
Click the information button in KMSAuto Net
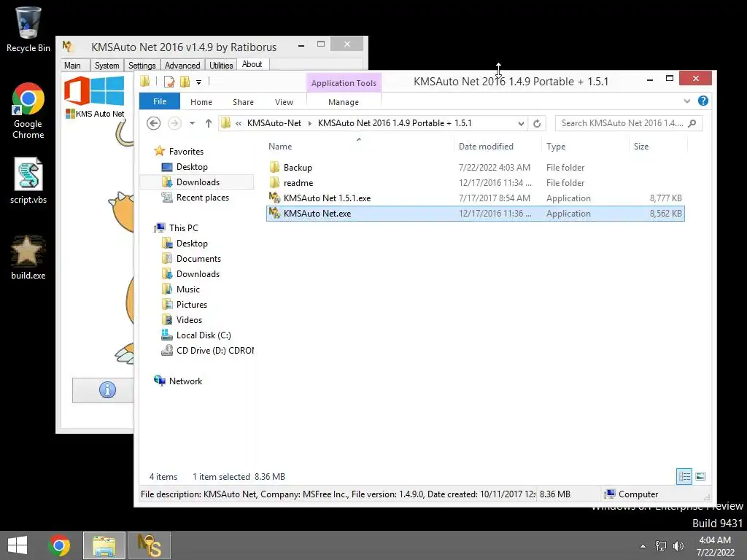click(107, 390)
